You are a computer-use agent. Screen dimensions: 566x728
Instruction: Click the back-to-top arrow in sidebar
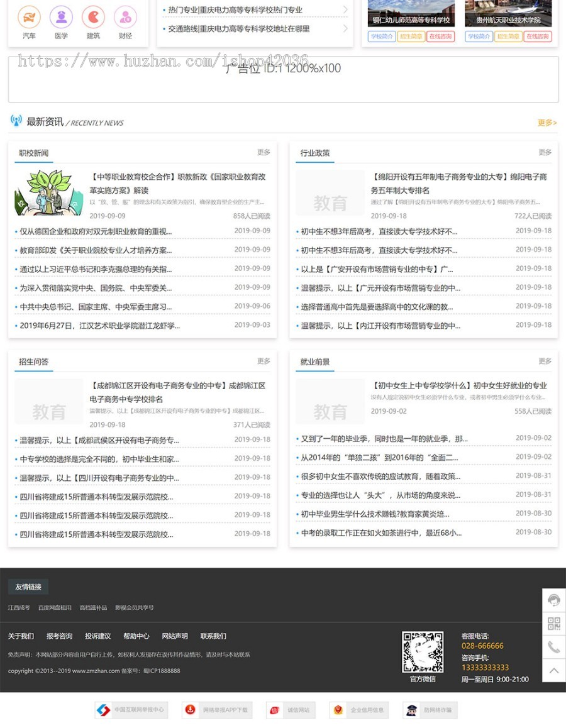553,670
